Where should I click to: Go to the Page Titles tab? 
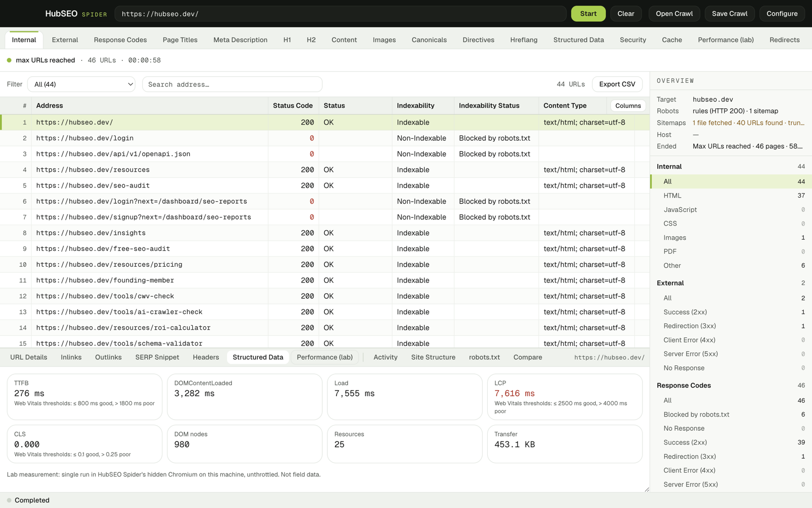pos(180,40)
